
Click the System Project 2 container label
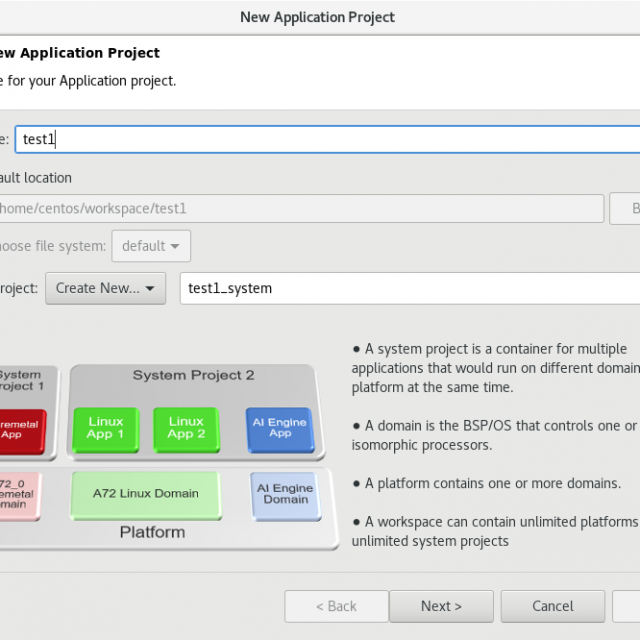click(x=193, y=375)
